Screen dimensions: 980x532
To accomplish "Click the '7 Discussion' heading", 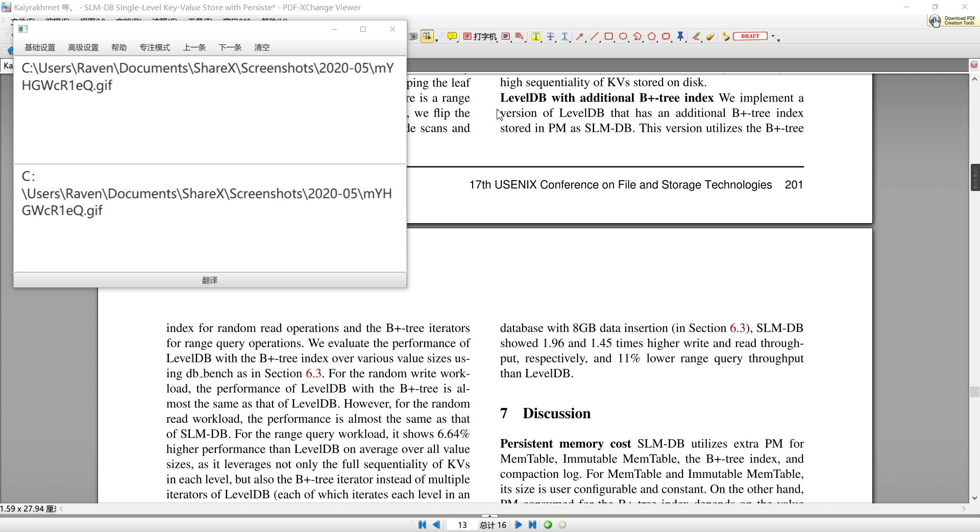I will point(545,414).
